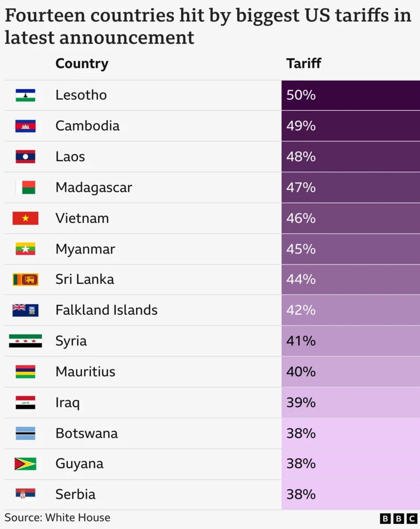Image resolution: width=420 pixels, height=529 pixels.
Task: Click the Guyana flag icon
Action: (x=25, y=464)
